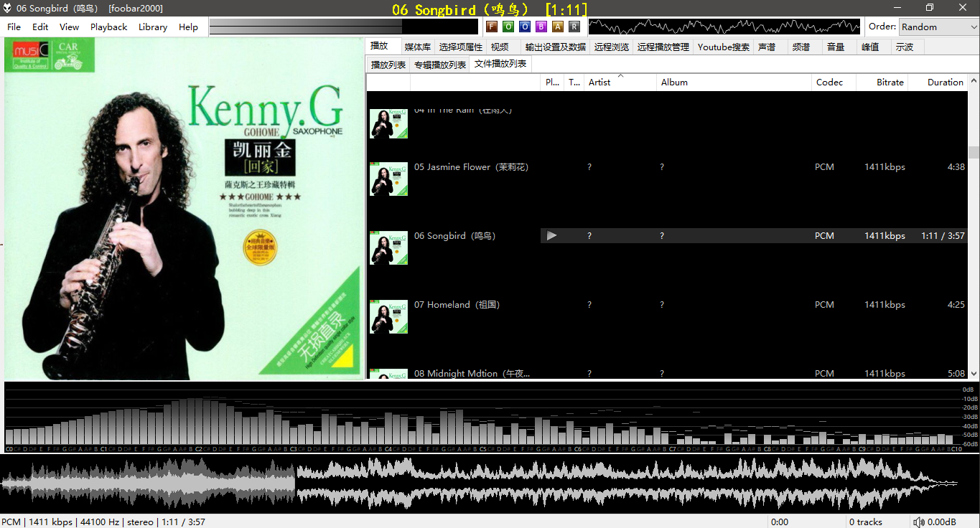This screenshot has height=528, width=980.
Task: Click the oscilloscope waveform display in toolbar
Action: 724,27
